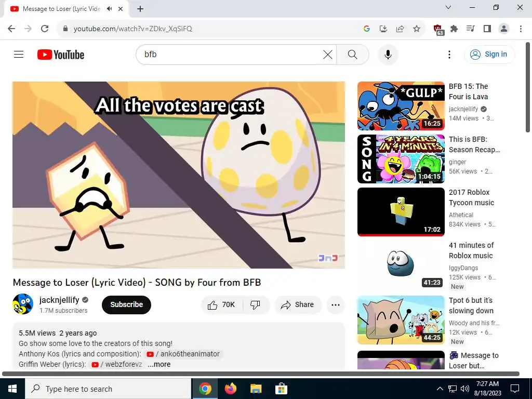This screenshot has width=532, height=399.
Task: View site info via the lock icon
Action: pos(65,29)
